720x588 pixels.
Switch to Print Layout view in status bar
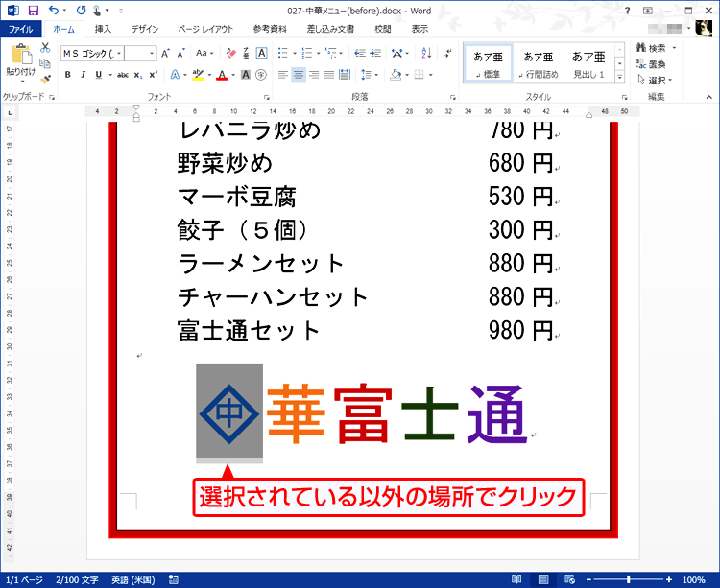pyautogui.click(x=543, y=579)
